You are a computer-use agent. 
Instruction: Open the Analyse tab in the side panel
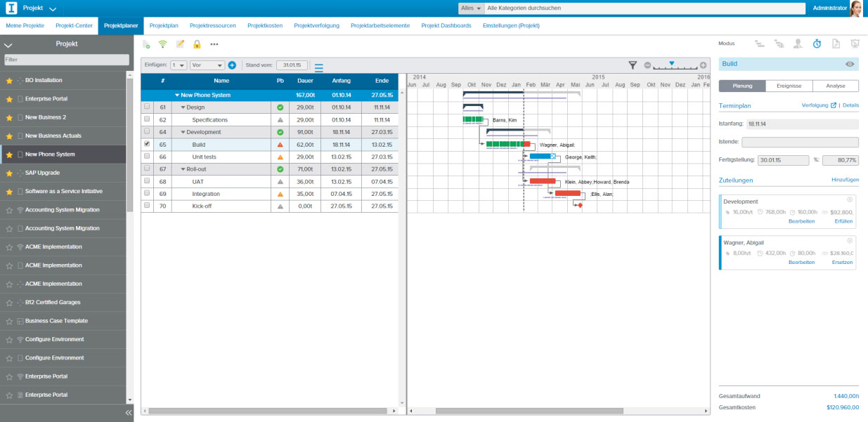[x=835, y=86]
